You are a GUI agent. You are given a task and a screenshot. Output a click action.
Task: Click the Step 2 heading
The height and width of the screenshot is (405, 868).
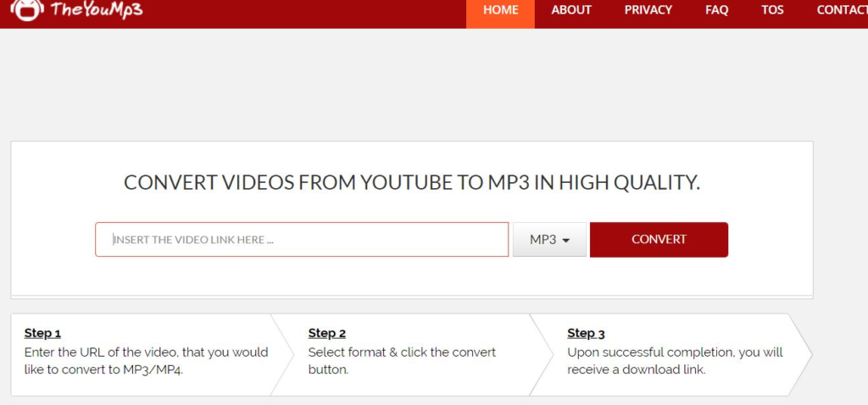(x=327, y=334)
